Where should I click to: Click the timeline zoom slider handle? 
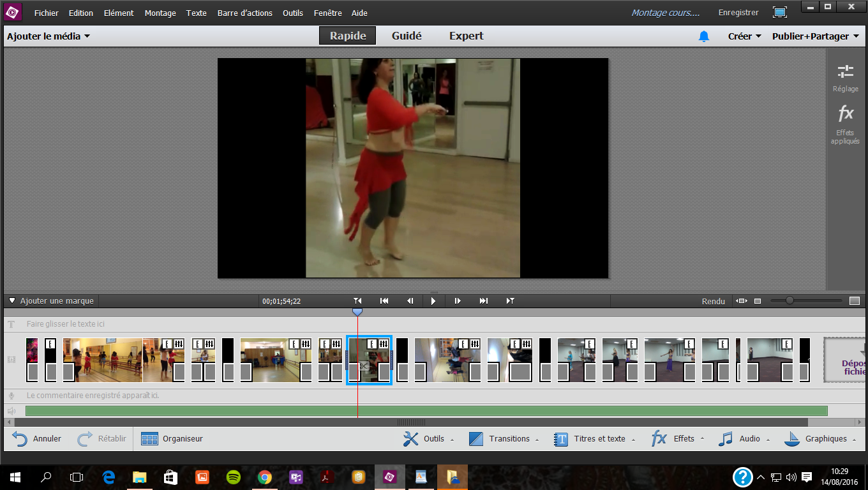pyautogui.click(x=789, y=301)
